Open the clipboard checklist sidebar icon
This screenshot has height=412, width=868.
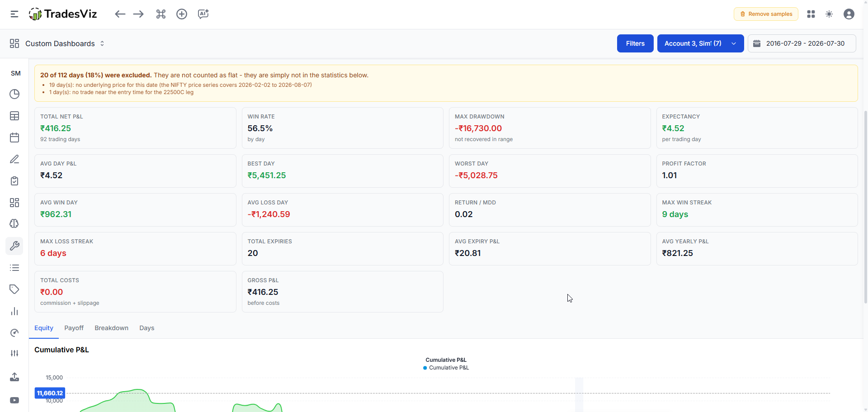pyautogui.click(x=14, y=181)
